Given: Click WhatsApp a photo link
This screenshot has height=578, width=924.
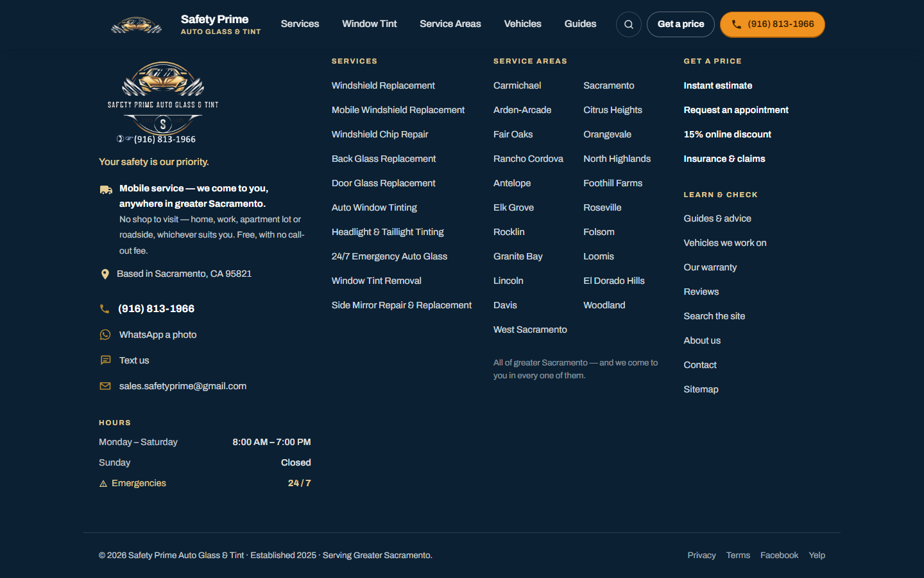Looking at the screenshot, I should point(158,335).
